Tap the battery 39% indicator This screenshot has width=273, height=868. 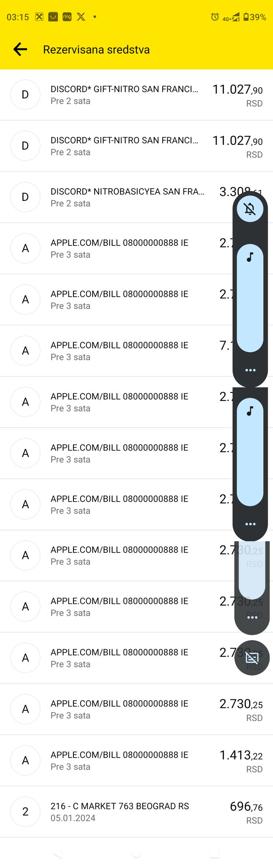point(255,17)
